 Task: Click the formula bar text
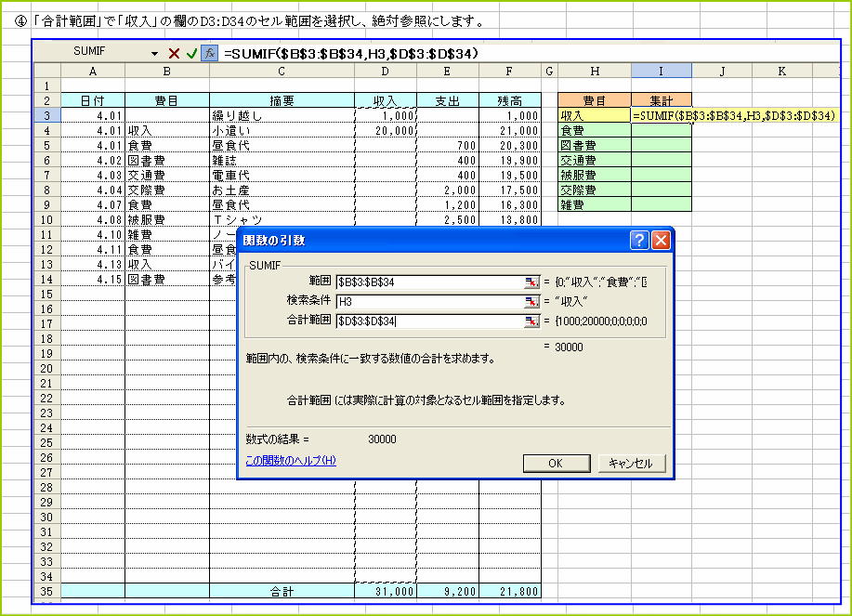[351, 53]
